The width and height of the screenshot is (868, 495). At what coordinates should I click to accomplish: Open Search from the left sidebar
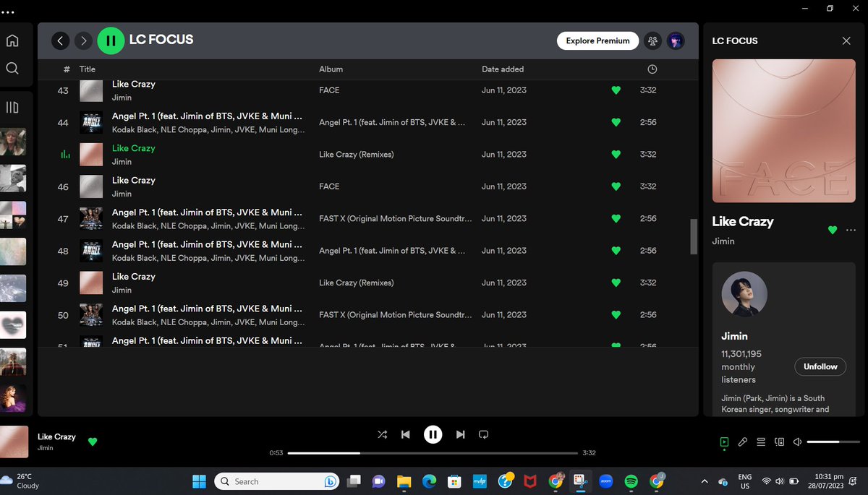pos(12,69)
